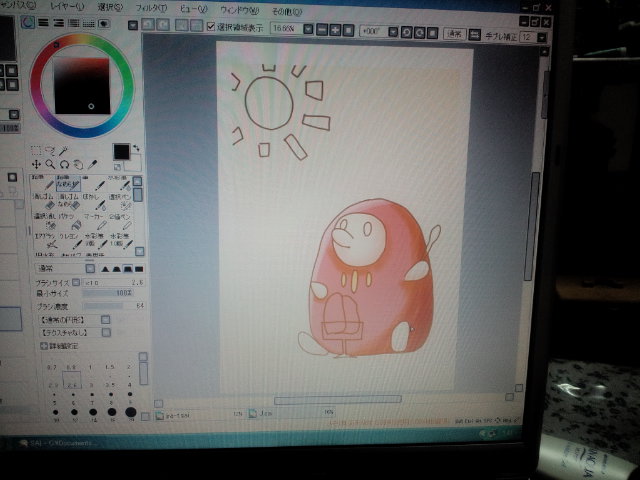Click the canvas horizontal scrollbar
This screenshot has height=480, width=640.
(x=337, y=400)
